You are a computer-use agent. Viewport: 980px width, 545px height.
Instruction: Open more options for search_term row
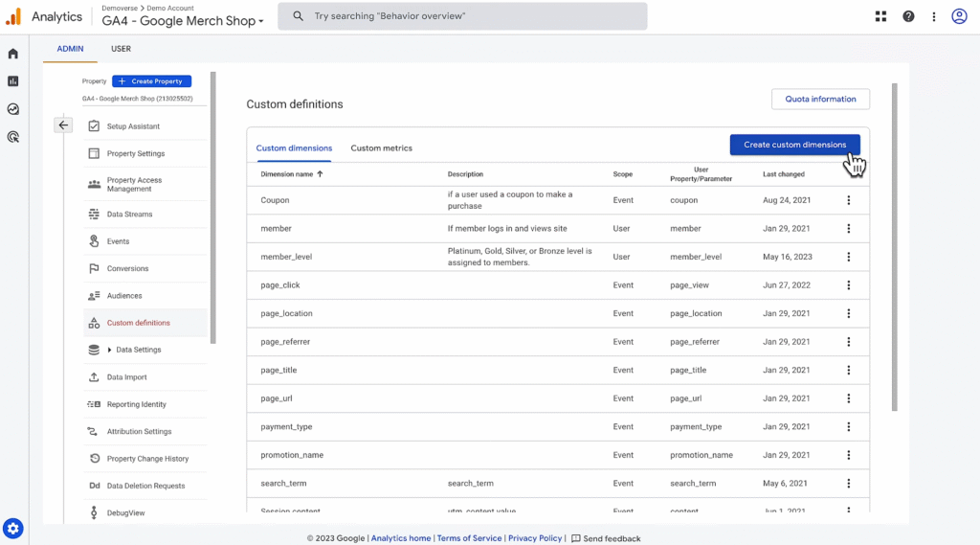coord(848,483)
